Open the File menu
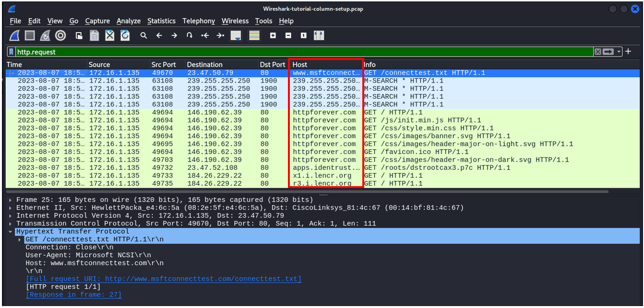The height and width of the screenshot is (308, 644). click(x=15, y=21)
